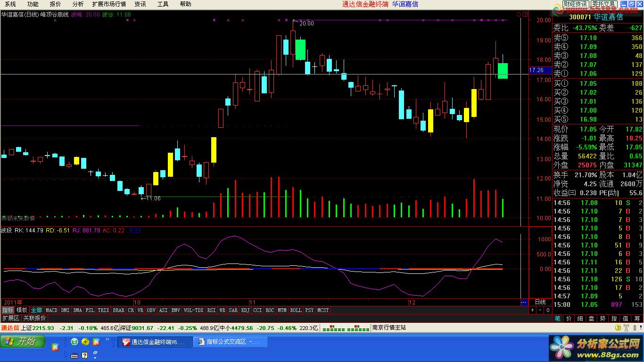Switch to the 指 index tab
Image resolution: width=644 pixels, height=362 pixels.
614,319
